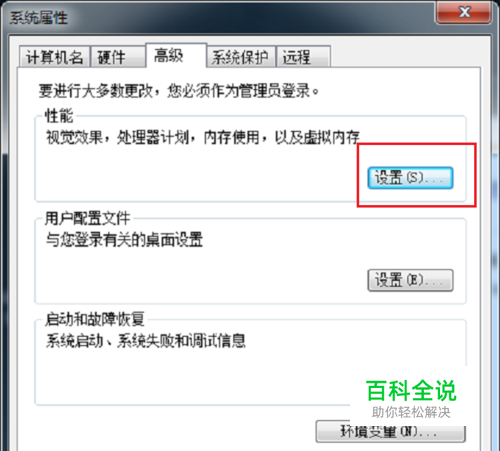This screenshot has width=500, height=451.
Task: Click the 启动和故障恢复 group heading
Action: click(95, 319)
